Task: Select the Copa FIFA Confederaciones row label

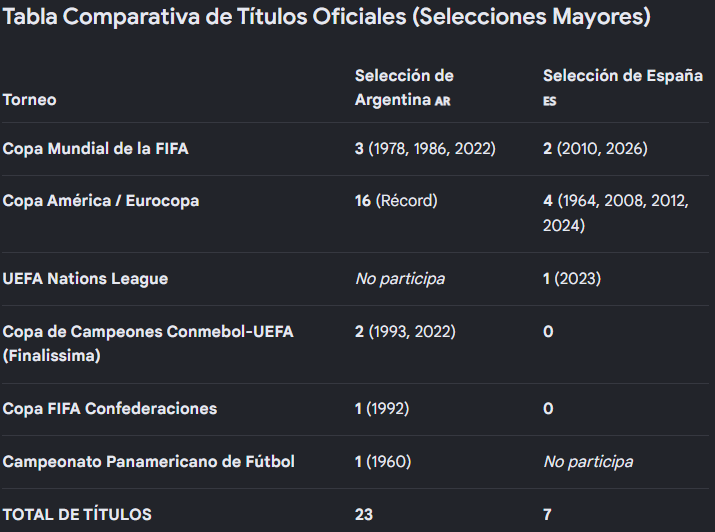Action: 109,409
